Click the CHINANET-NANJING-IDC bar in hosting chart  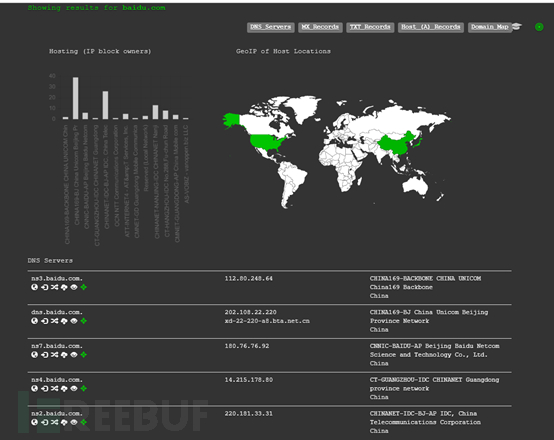click(x=155, y=112)
